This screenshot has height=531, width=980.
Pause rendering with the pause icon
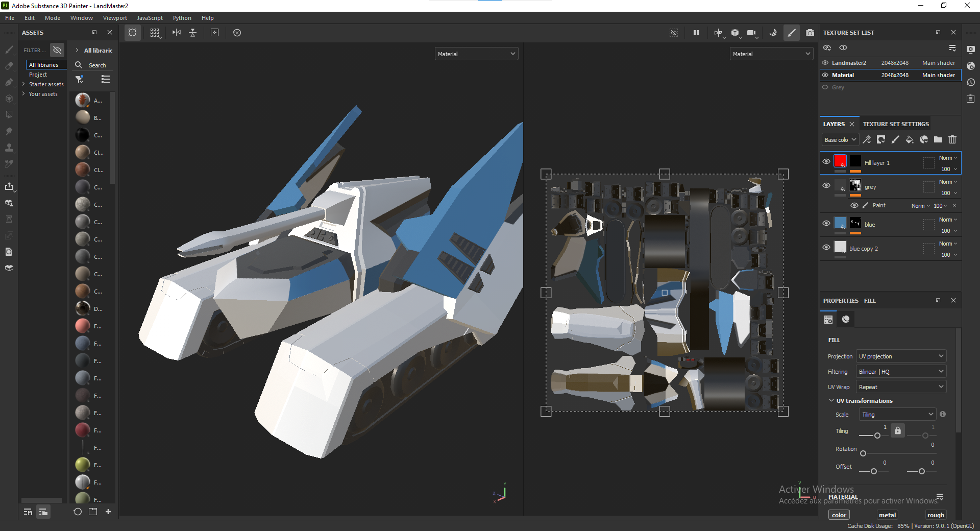[x=696, y=33]
